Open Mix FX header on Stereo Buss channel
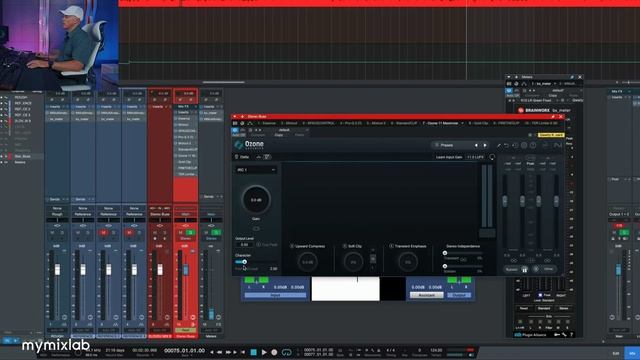 coord(185,107)
